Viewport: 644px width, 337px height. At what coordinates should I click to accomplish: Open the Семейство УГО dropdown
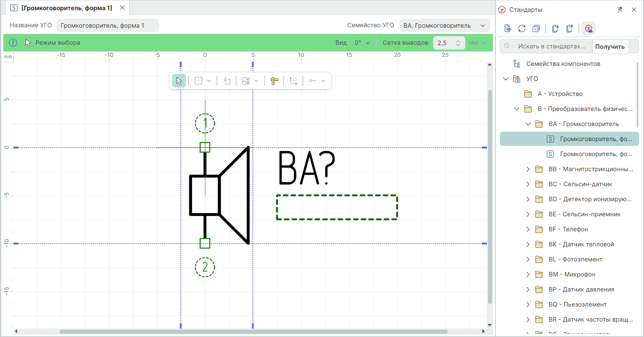point(444,26)
